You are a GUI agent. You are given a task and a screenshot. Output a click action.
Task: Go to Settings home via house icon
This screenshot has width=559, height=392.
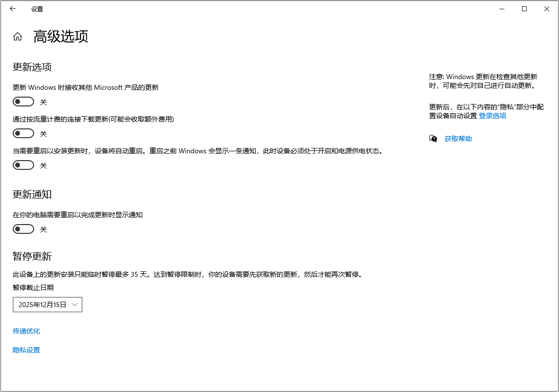pos(18,37)
